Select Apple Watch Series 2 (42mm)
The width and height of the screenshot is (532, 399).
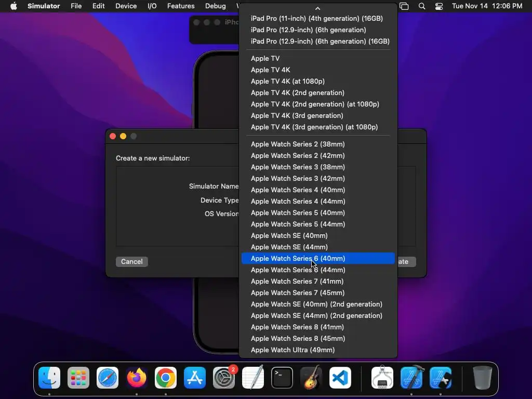click(318, 156)
